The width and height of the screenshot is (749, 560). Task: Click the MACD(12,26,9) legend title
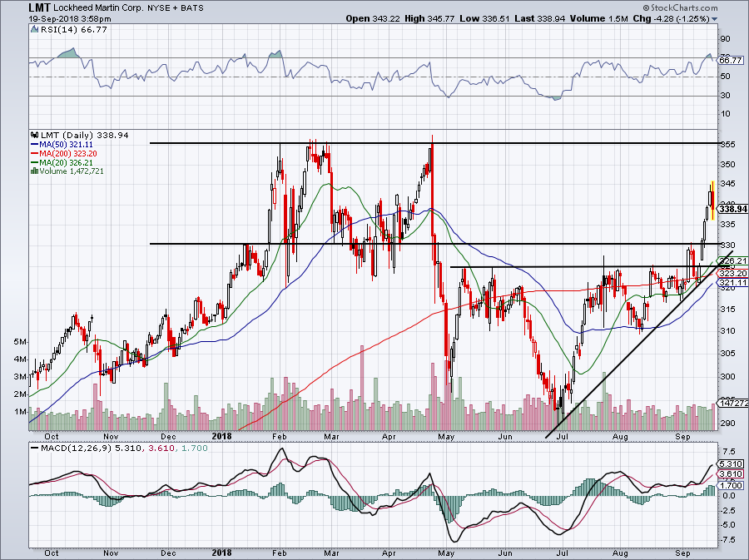[78, 448]
